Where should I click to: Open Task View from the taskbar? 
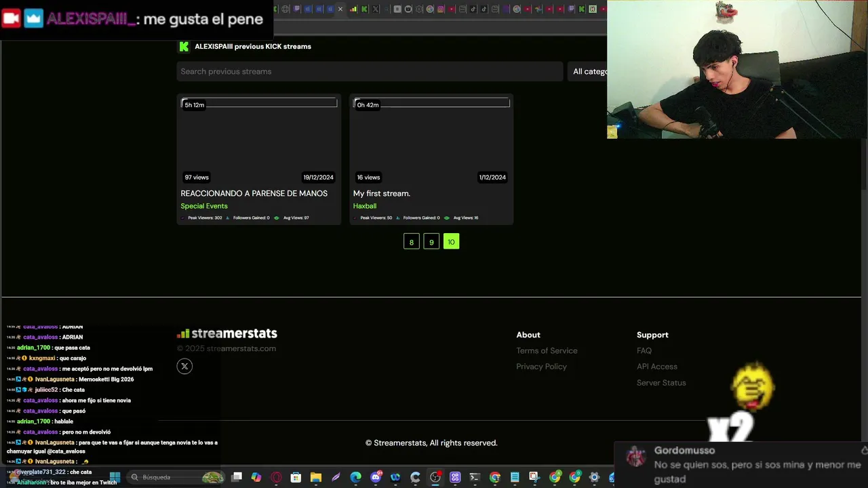pos(237,477)
